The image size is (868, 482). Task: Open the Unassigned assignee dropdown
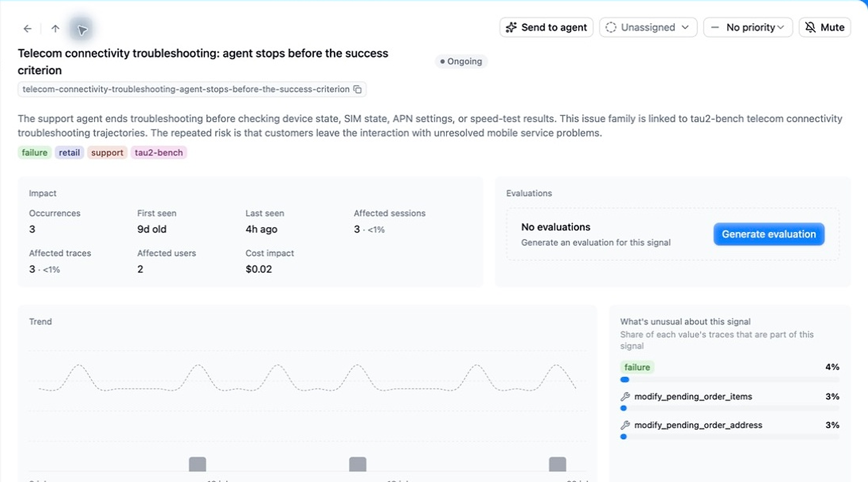tap(648, 27)
